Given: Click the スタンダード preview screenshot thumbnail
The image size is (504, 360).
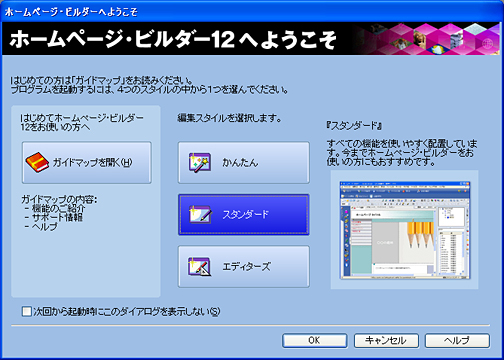Looking at the screenshot, I should click(405, 230).
